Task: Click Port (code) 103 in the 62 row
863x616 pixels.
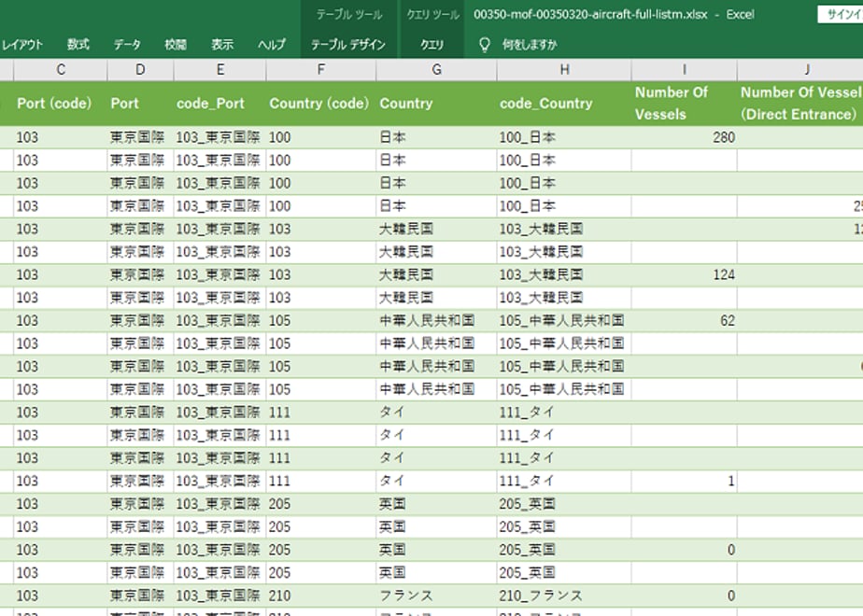Action: coord(61,321)
